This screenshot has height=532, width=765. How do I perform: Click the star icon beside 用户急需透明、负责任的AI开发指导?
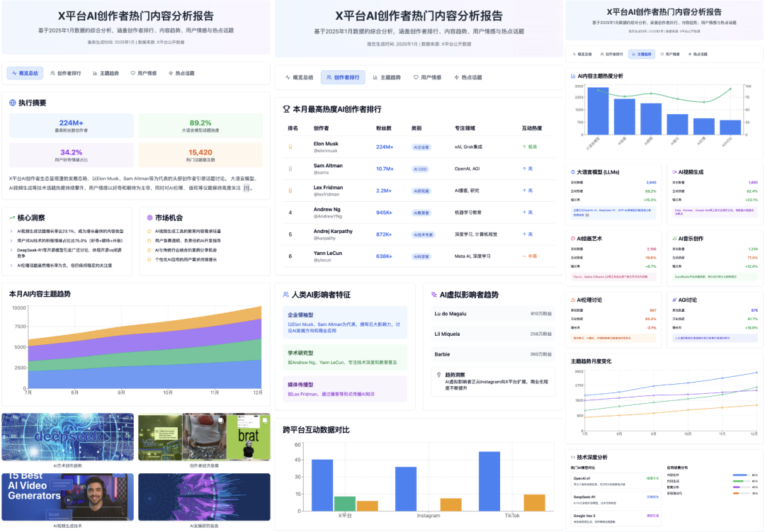[149, 241]
